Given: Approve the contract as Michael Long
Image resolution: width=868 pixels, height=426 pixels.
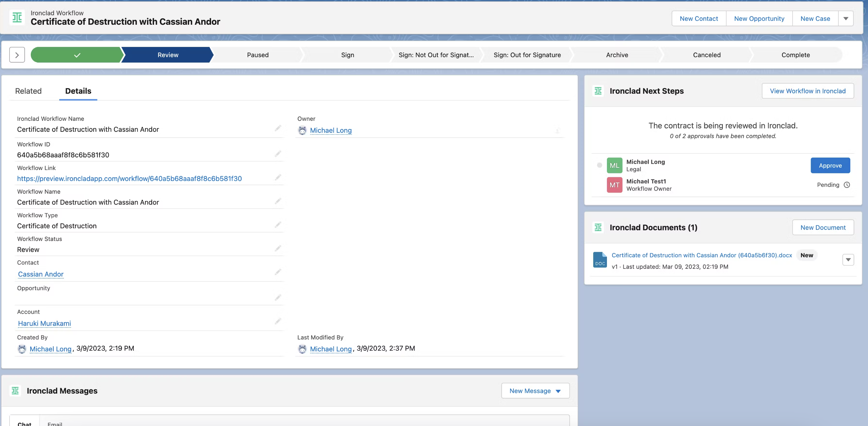Looking at the screenshot, I should (x=830, y=165).
